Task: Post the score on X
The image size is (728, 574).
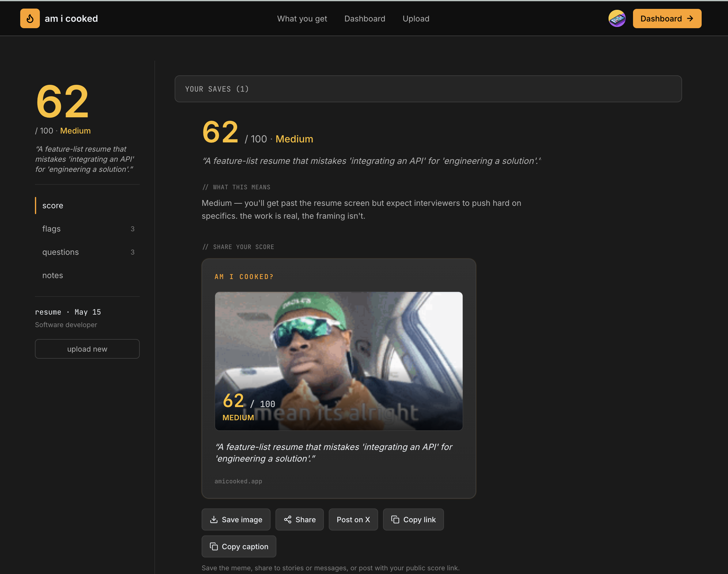Action: click(x=353, y=519)
